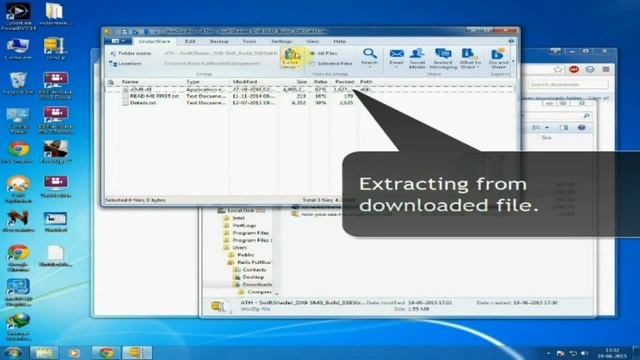Click the Recycle Bin desktop icon
This screenshot has width=640, height=360.
18,84
